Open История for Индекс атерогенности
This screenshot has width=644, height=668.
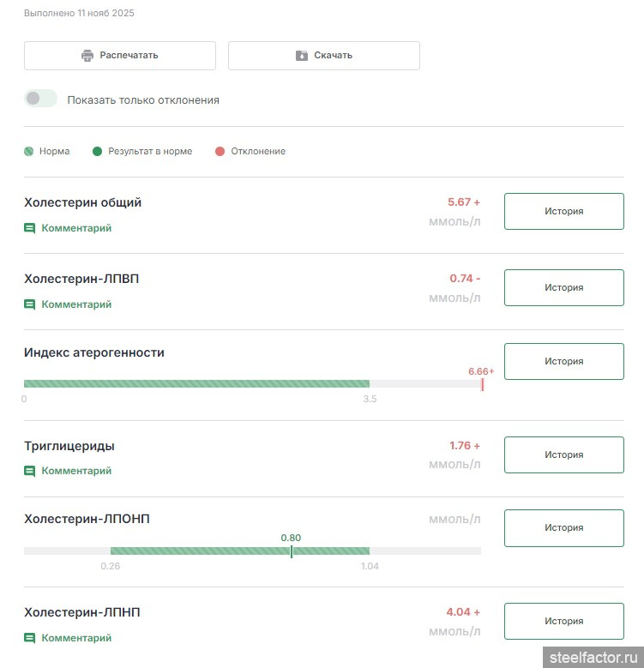[563, 362]
